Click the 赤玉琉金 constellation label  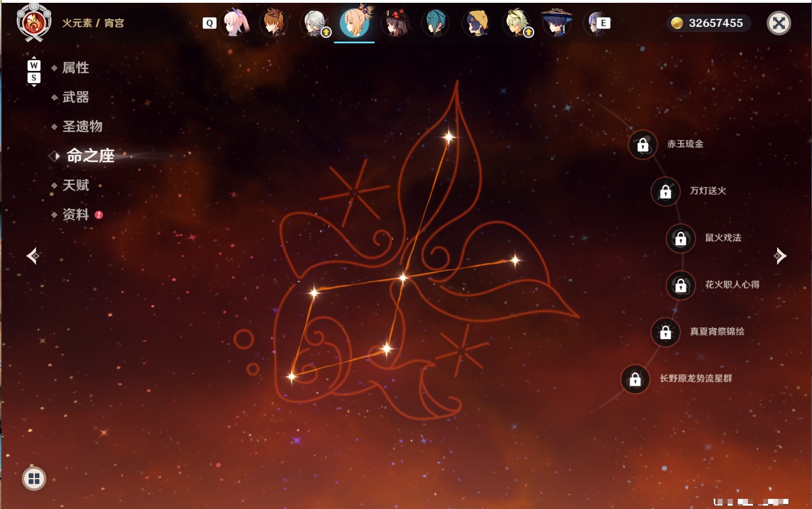(x=685, y=144)
